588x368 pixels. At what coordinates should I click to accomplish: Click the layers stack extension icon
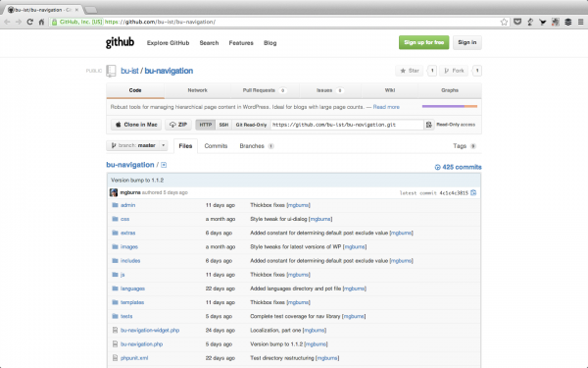coord(568,22)
